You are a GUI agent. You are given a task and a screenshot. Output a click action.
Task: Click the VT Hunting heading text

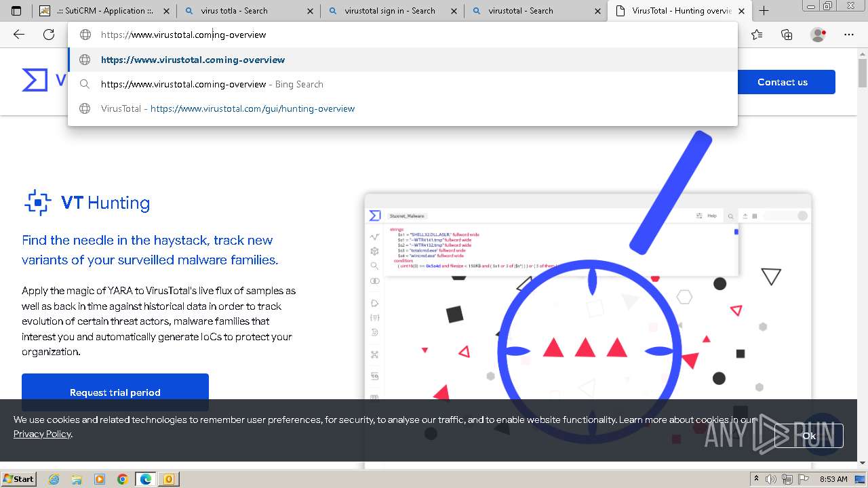click(x=105, y=203)
